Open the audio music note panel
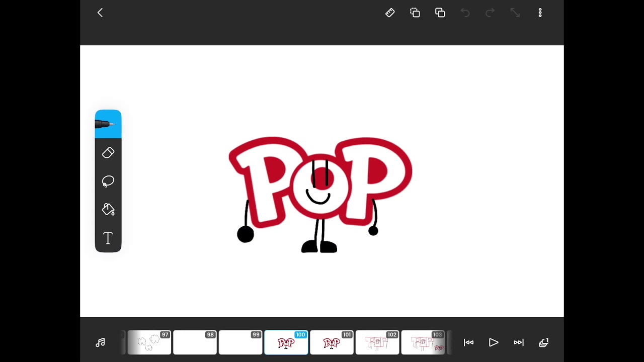 click(101, 342)
